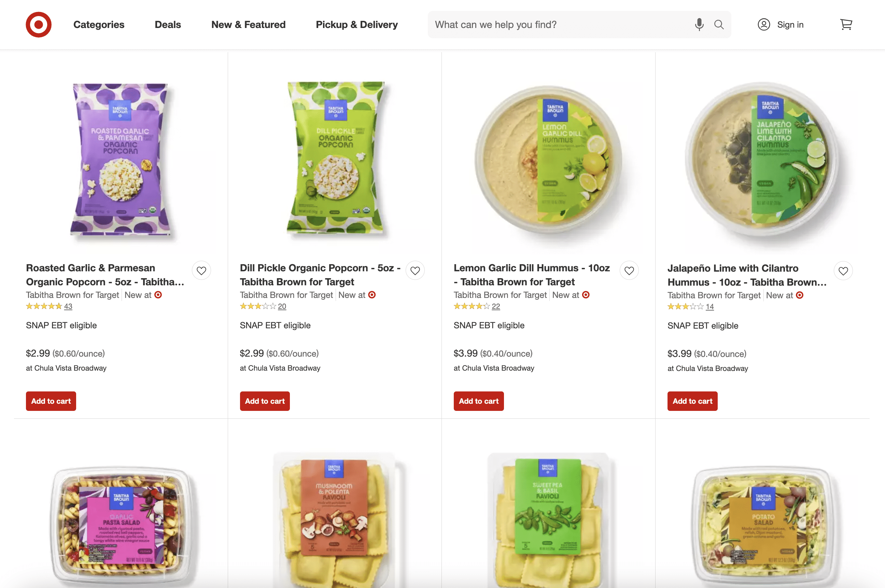Expand the New & Featured menu

(x=248, y=25)
